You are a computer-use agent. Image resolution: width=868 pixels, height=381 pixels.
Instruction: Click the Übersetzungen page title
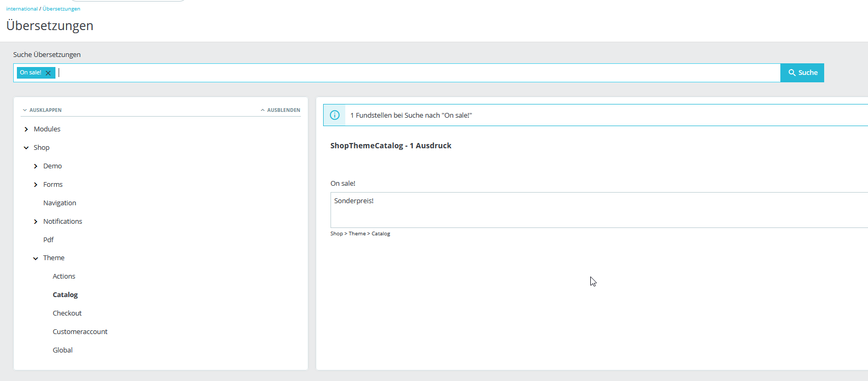coord(50,26)
